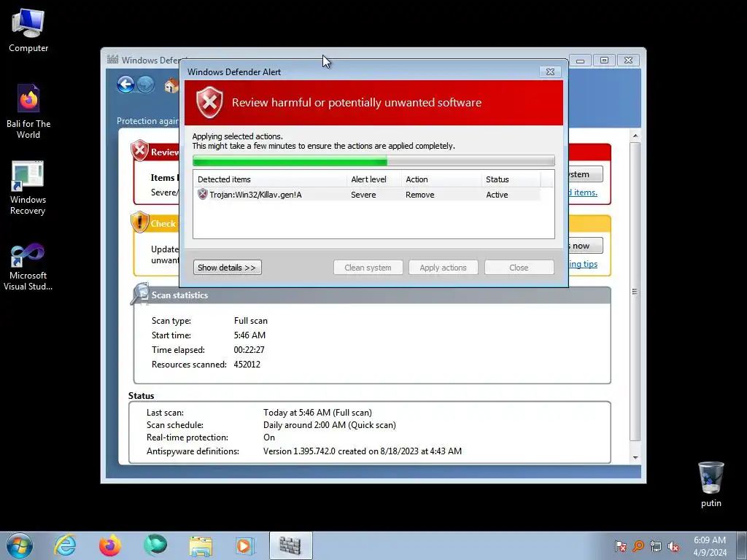Click the Windows Start orb

tap(20, 545)
